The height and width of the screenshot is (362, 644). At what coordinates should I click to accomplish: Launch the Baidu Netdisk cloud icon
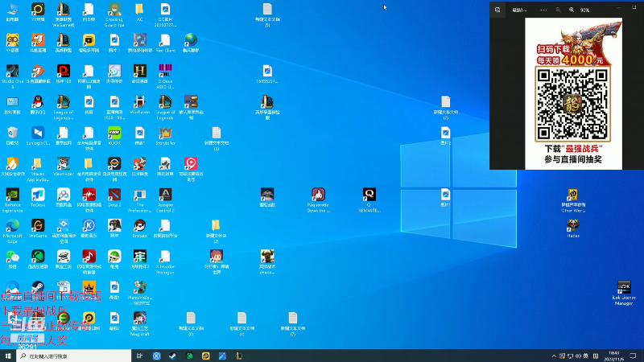coord(64,198)
